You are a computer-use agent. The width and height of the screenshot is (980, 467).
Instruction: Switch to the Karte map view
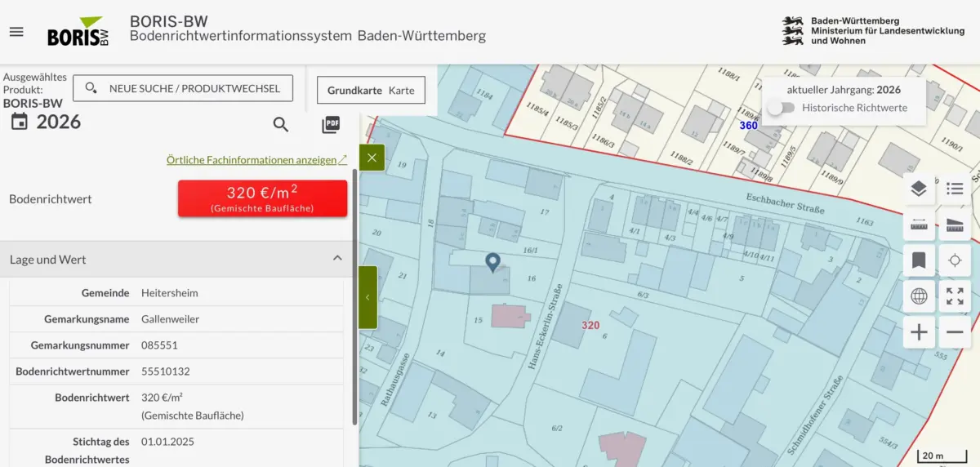coord(402,91)
